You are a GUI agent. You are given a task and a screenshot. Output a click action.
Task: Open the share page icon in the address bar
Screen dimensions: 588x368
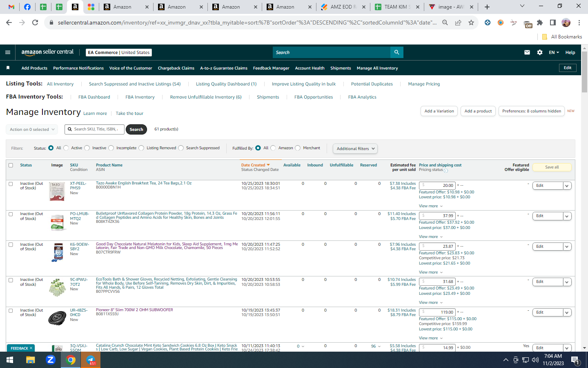pos(458,22)
